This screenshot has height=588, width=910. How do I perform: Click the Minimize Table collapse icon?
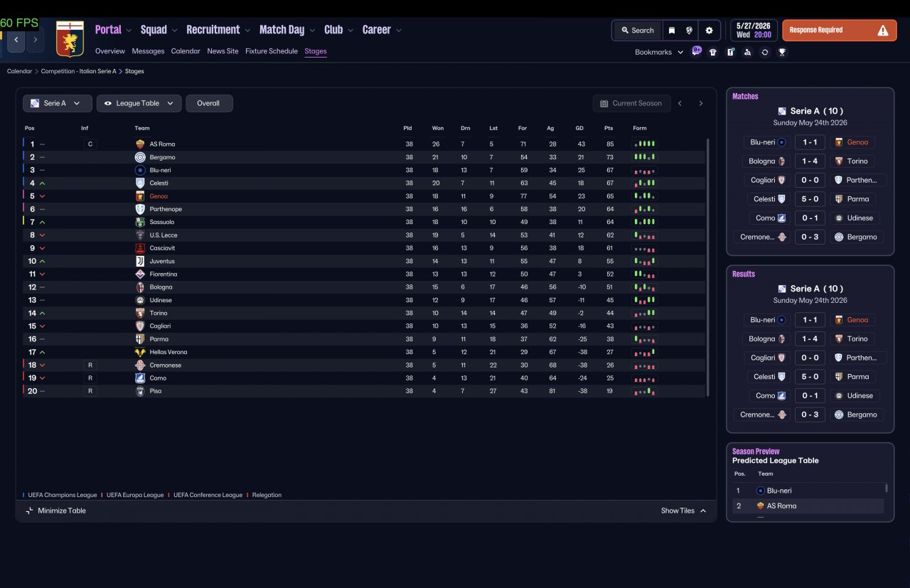point(29,511)
